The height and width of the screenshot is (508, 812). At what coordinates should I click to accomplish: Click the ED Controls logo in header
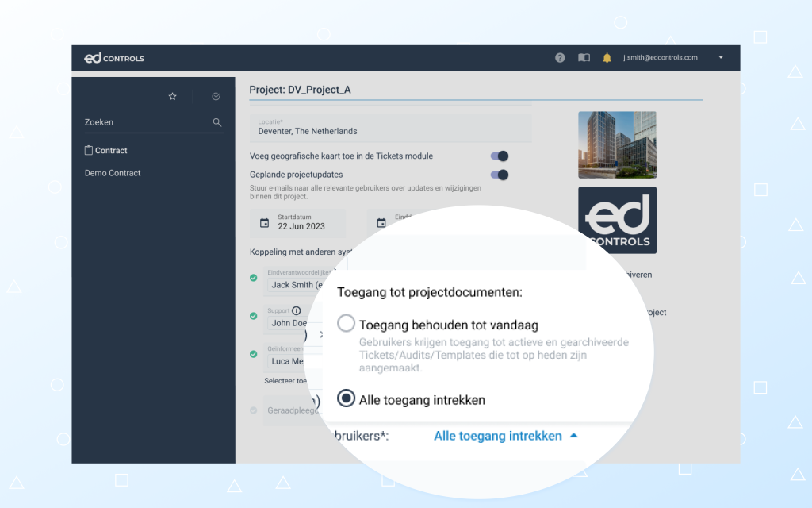coord(114,58)
